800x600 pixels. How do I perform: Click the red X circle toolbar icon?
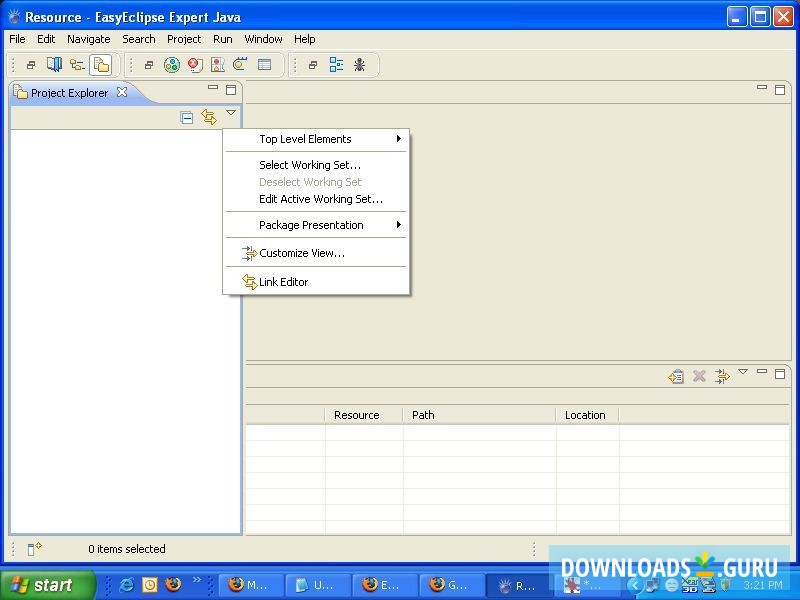click(195, 65)
